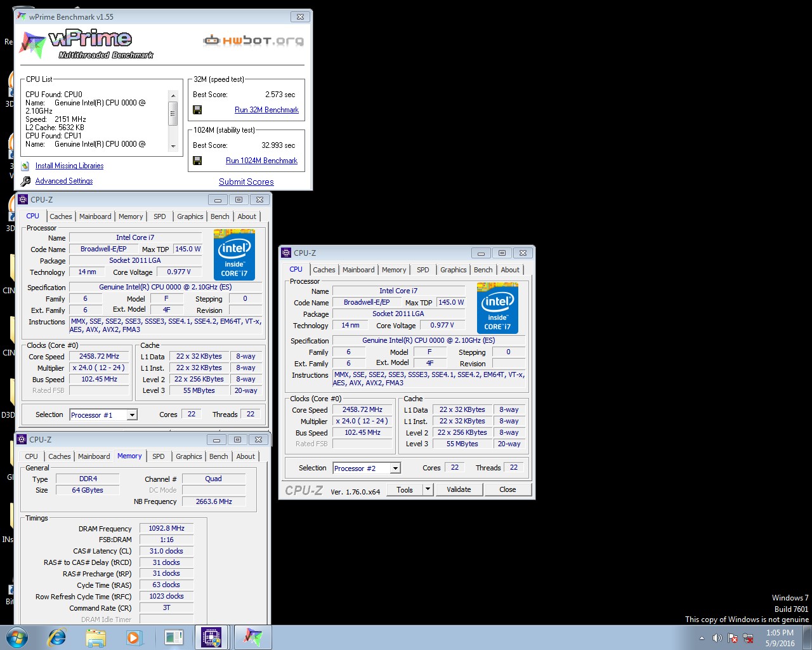Screen dimensions: 812x650
Task: Click the HWBOT.org logo in wPrime
Action: 253,41
